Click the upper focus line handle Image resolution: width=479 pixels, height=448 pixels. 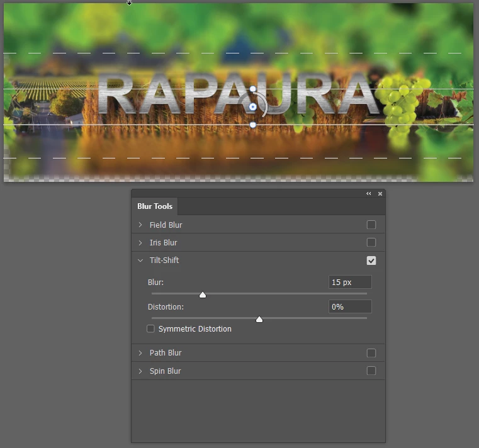pyautogui.click(x=252, y=89)
